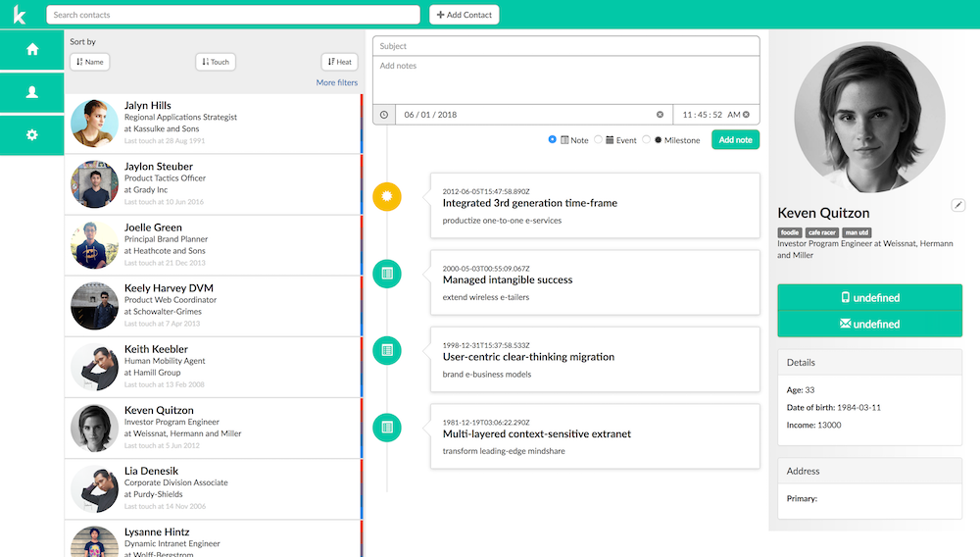Click Jalyn Hills avatar thumbnail

tap(94, 124)
